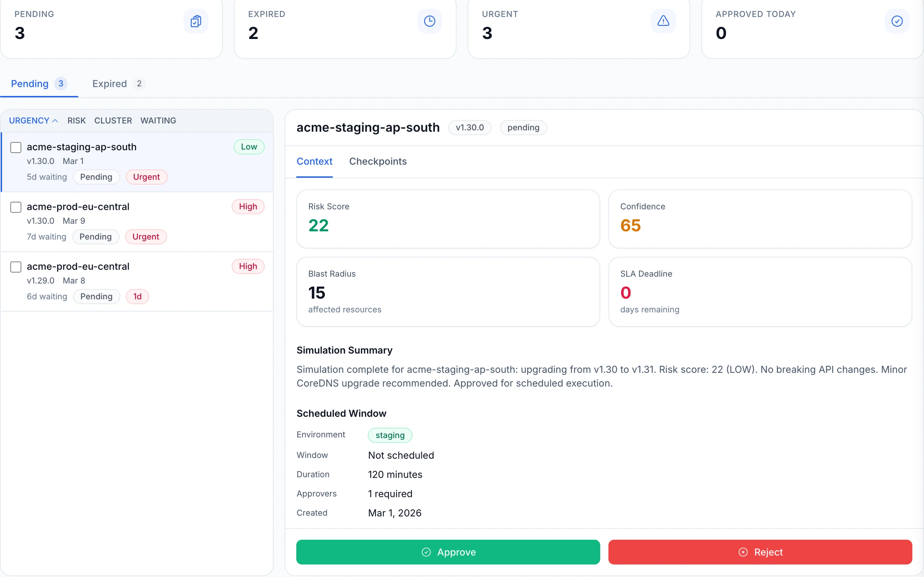Tick the checkbox for acme-prod-eu-central v1.29.0
Viewport: 924px width, 577px height.
[16, 267]
